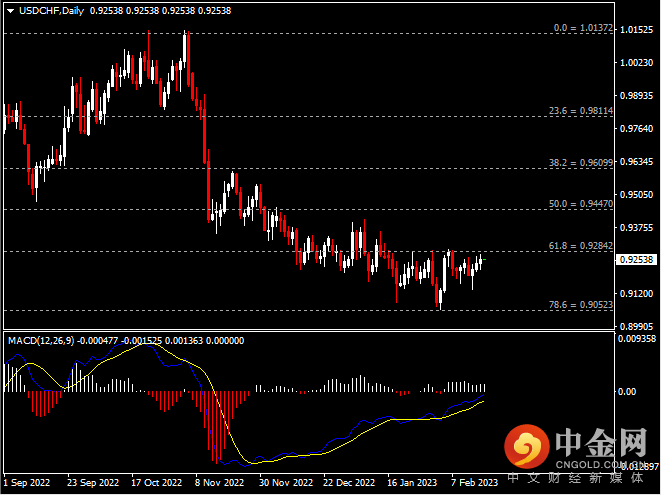
Task: Click the 1.01525 price scale value
Action: (x=638, y=30)
